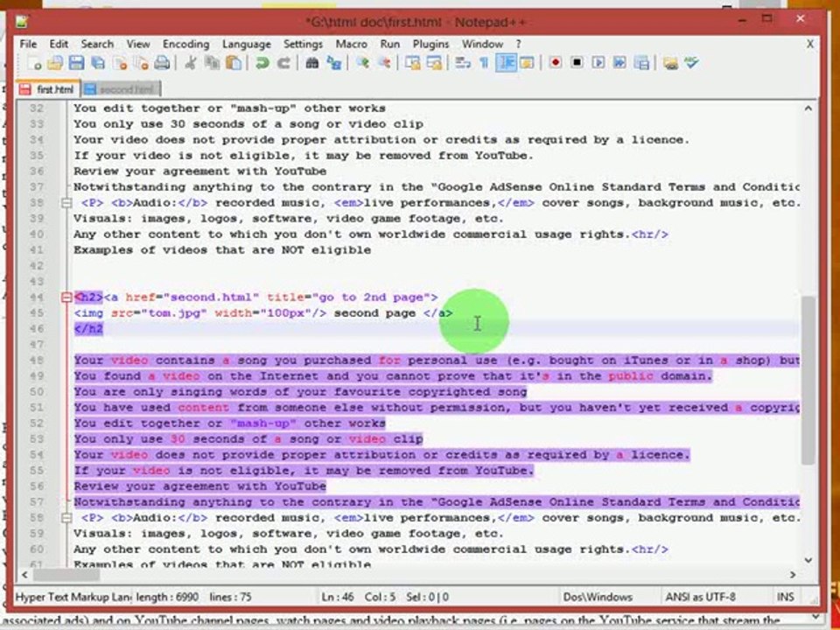
Task: Click the Close All toolbar icon
Action: point(142,63)
